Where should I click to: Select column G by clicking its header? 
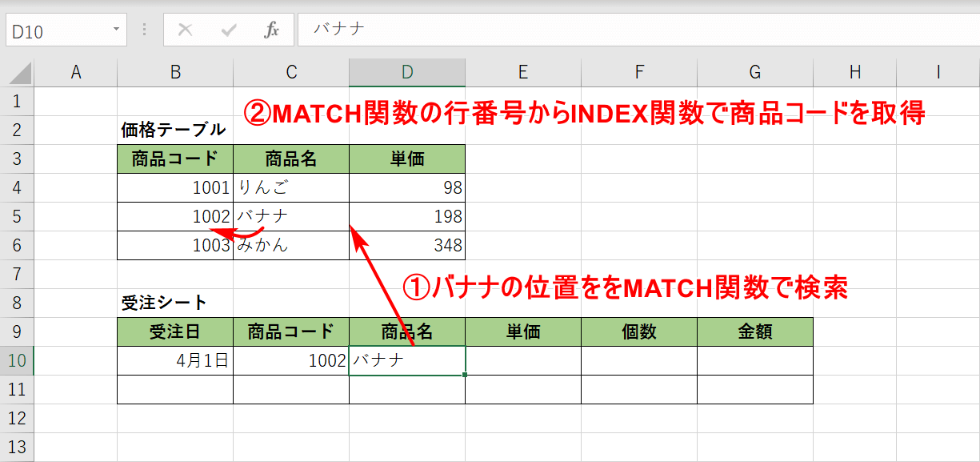click(754, 71)
